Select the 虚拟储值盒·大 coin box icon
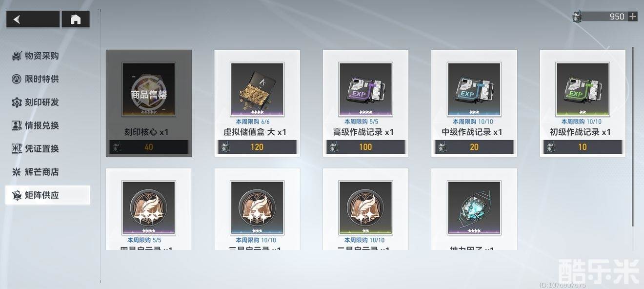Image resolution: width=644 pixels, height=289 pixels. [257, 89]
